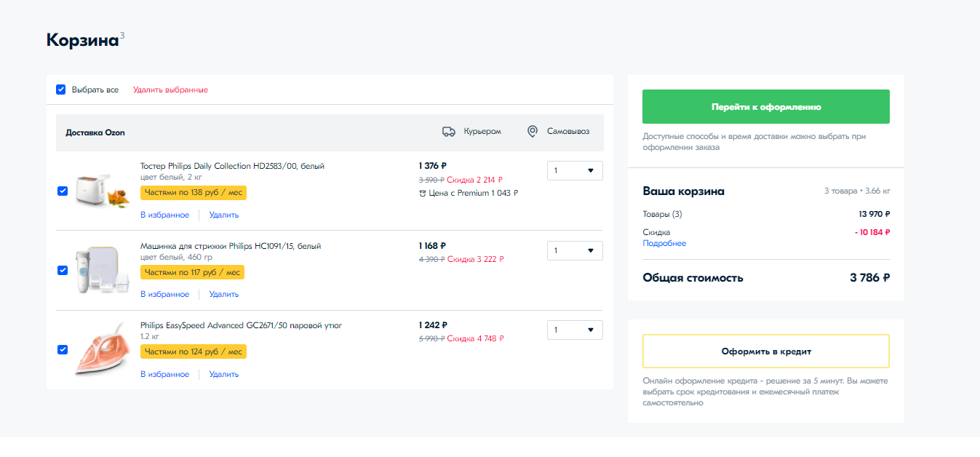
Task: Select the "Курьером" delivery label
Action: click(x=482, y=132)
